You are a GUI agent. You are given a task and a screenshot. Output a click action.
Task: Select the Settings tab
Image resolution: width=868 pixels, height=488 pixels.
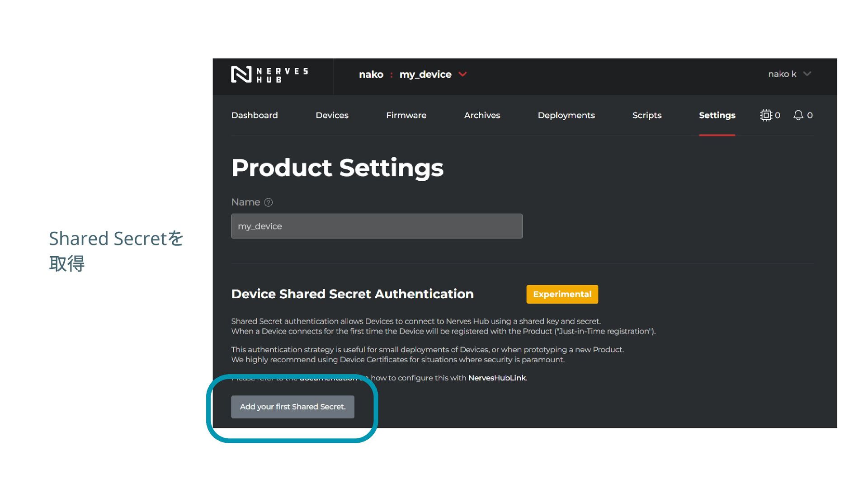717,115
